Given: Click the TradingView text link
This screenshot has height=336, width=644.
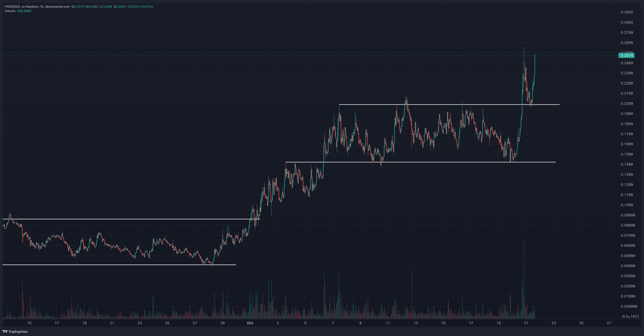Looking at the screenshot, I should 18,331.
